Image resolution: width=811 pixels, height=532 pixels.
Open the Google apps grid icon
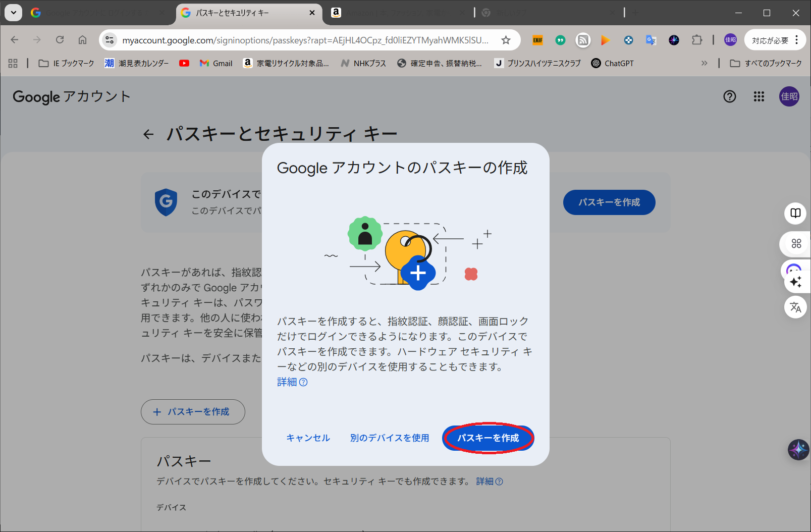click(759, 96)
